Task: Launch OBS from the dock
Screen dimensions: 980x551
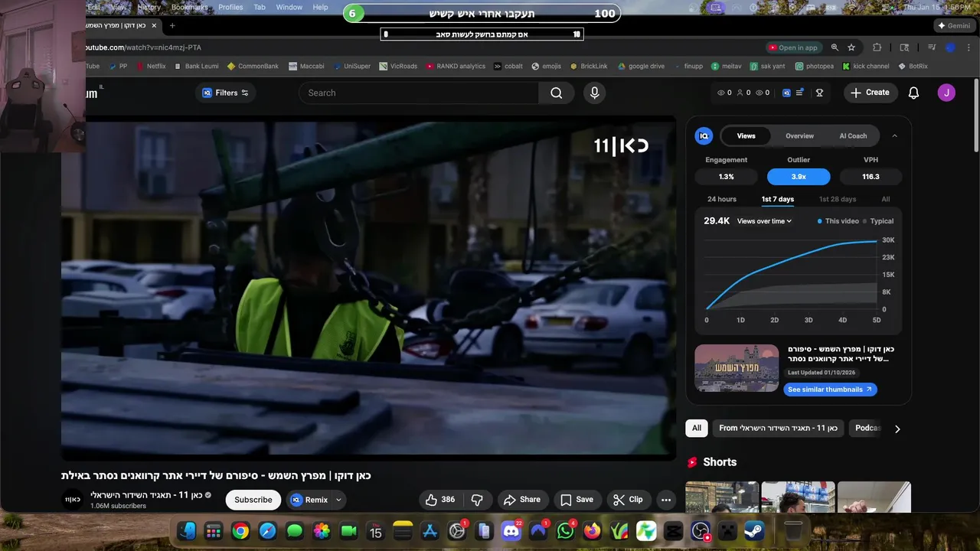Action: click(x=701, y=531)
